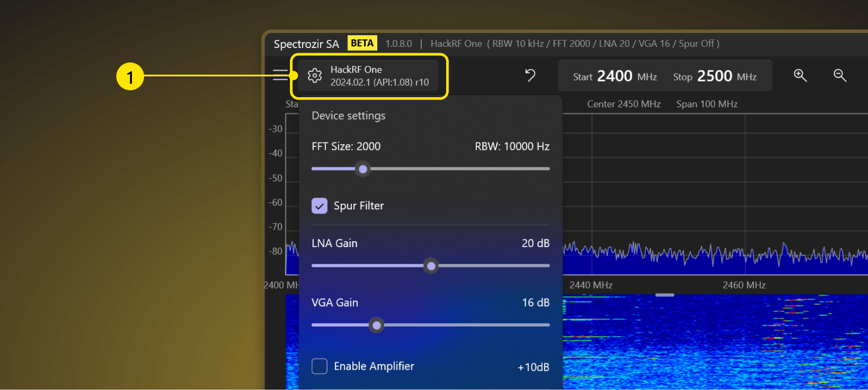The image size is (868, 390).
Task: Click the BETA badge next to Spectrozir SA
Action: pyautogui.click(x=362, y=43)
